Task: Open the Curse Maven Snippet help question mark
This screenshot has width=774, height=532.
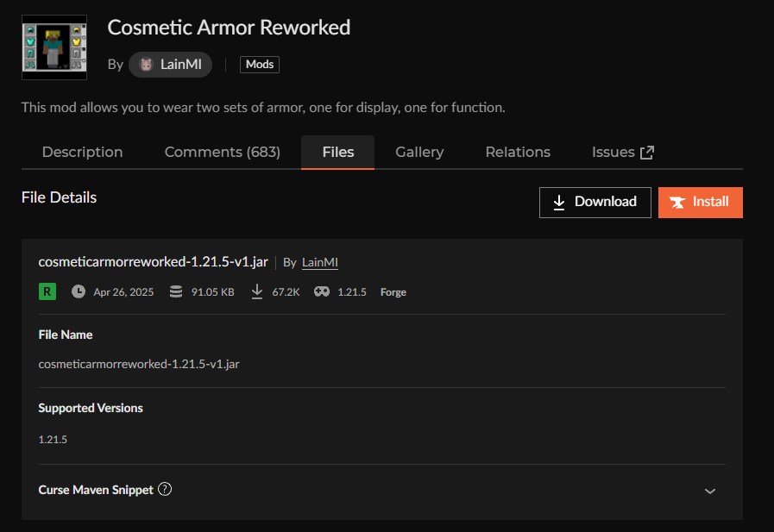Action: pyautogui.click(x=163, y=489)
